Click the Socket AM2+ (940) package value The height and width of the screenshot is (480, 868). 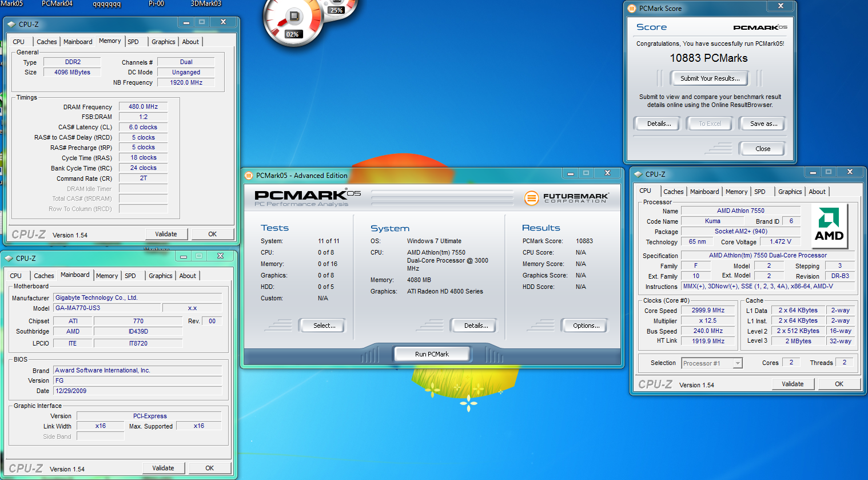point(740,231)
